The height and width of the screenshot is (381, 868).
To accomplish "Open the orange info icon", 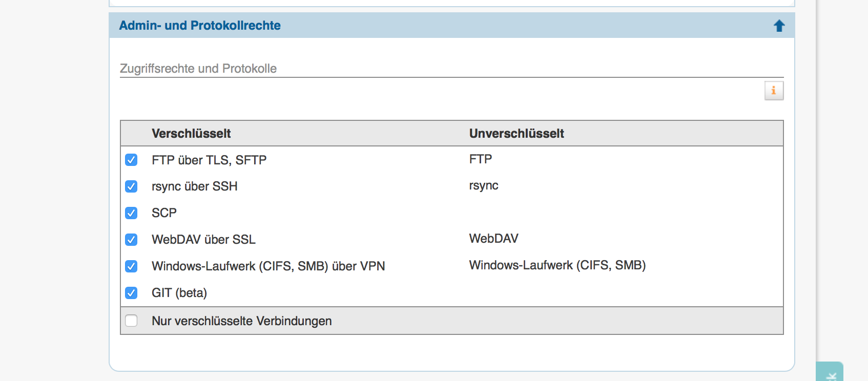I will (x=774, y=91).
